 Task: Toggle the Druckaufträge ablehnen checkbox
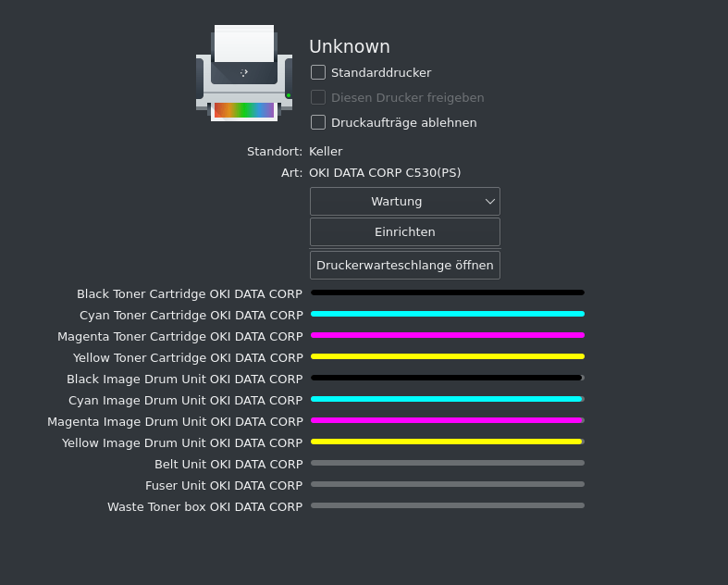[318, 122]
